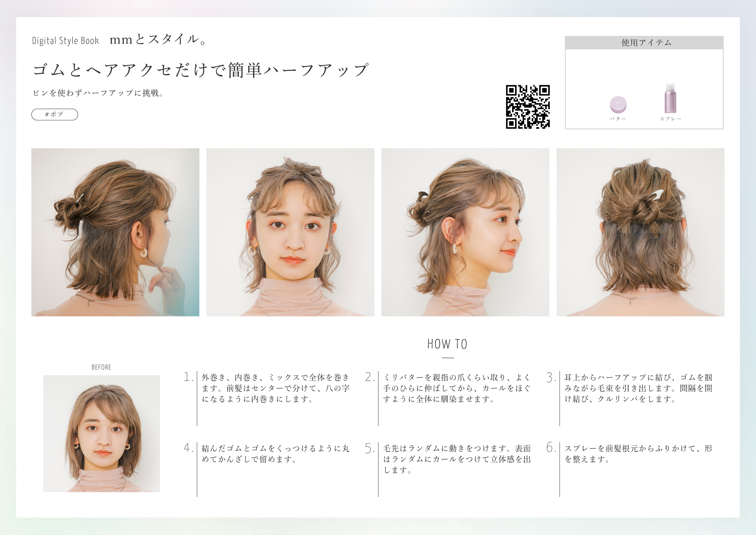Click the HOW TO section heading

coord(447,344)
